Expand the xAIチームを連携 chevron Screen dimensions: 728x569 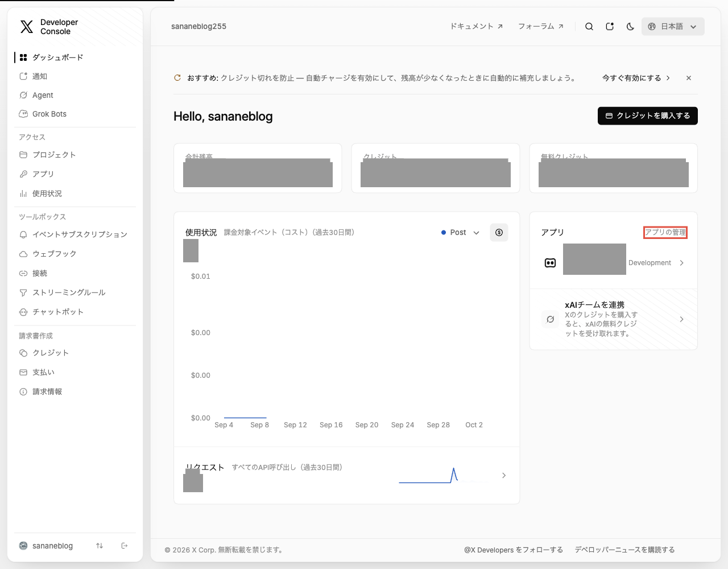tap(681, 319)
